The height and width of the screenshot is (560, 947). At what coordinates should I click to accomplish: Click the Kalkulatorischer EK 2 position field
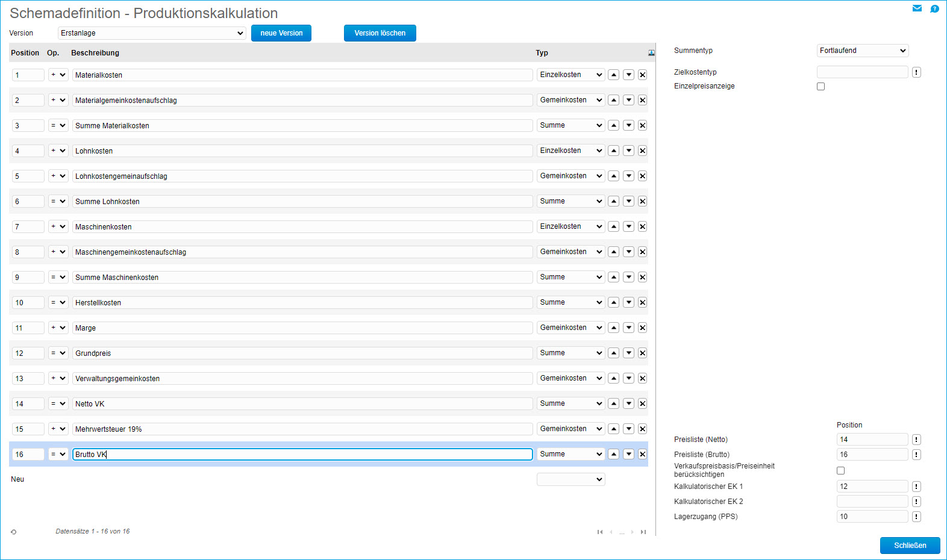pyautogui.click(x=872, y=502)
